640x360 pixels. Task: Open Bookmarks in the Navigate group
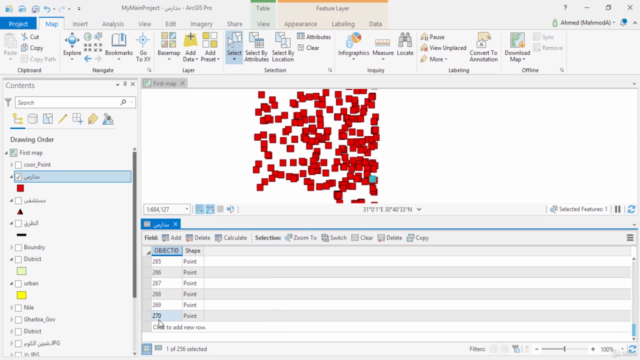(x=119, y=46)
